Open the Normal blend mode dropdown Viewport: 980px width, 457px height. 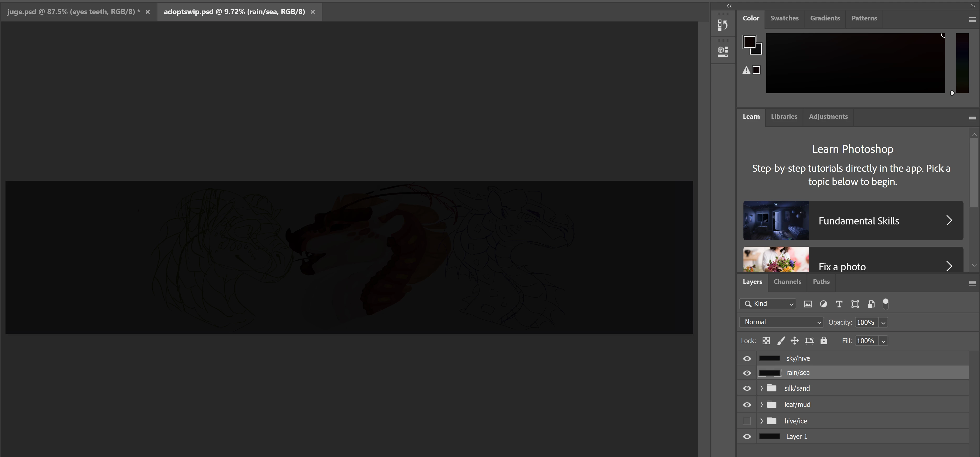(781, 322)
